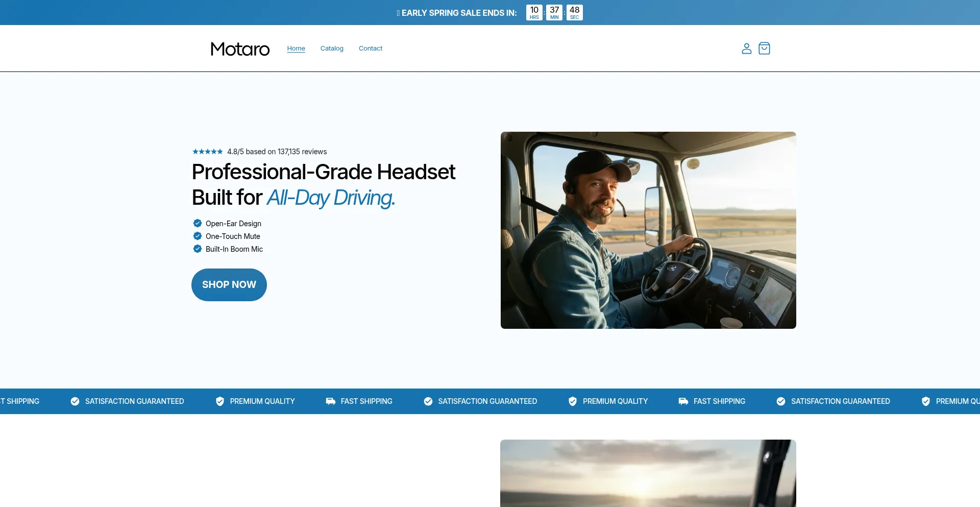Viewport: 980px width, 507px height.
Task: Click the checkmark badge beside Built-In Boom Mic
Action: (x=198, y=249)
